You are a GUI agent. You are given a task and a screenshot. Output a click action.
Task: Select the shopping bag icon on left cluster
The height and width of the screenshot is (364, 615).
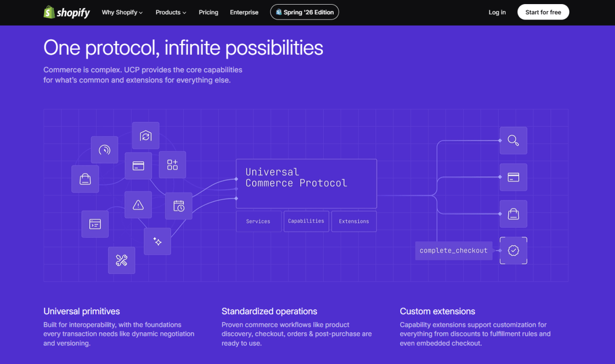click(85, 179)
